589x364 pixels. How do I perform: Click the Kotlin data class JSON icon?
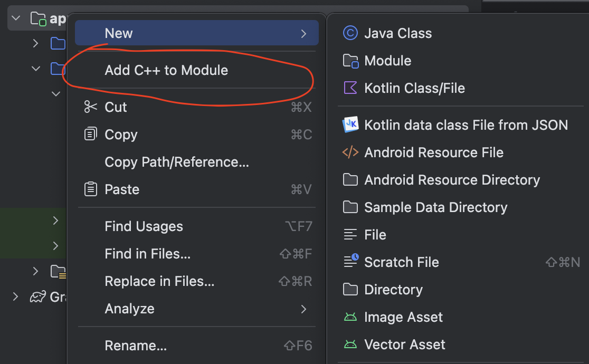pyautogui.click(x=350, y=125)
